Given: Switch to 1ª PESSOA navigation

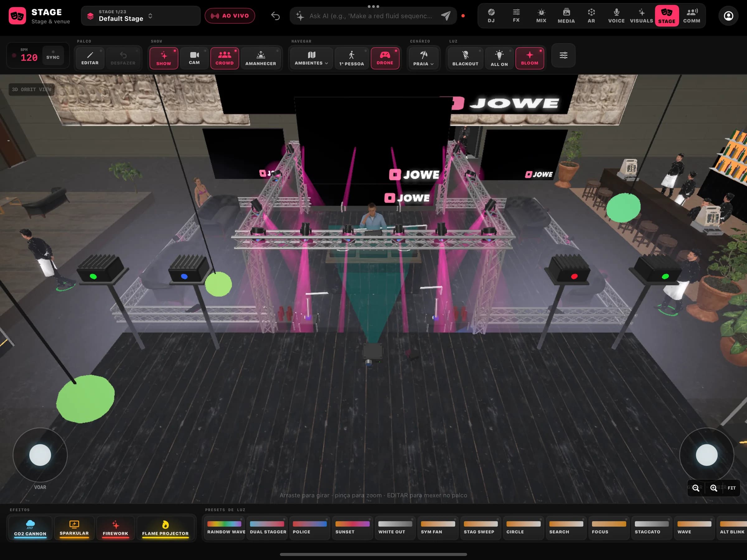Looking at the screenshot, I should (x=351, y=58).
